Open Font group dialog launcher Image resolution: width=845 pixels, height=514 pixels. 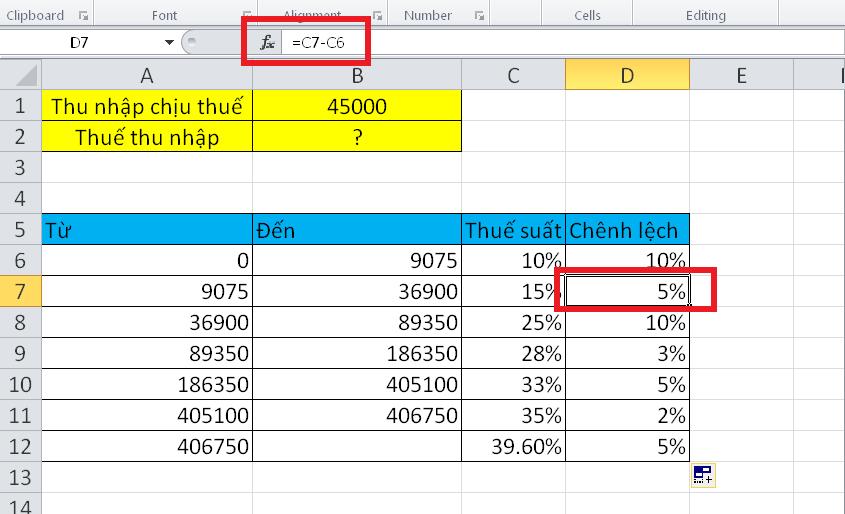coord(247,16)
